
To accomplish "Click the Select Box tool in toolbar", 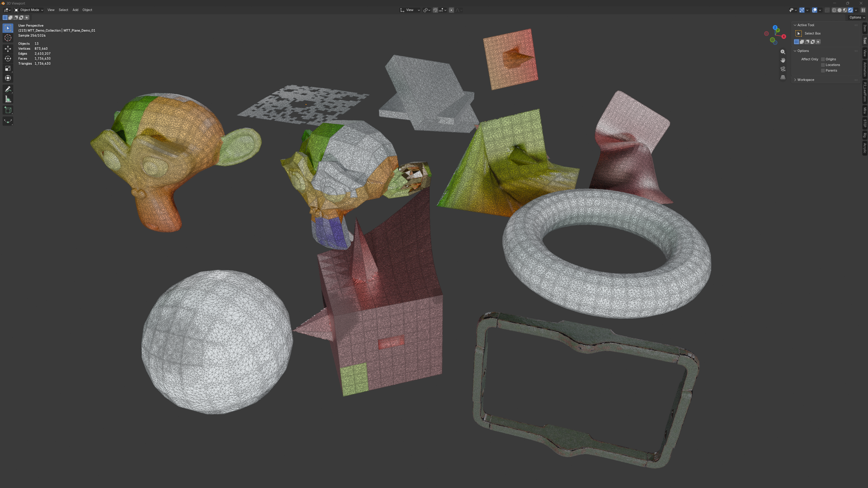I will (8, 28).
